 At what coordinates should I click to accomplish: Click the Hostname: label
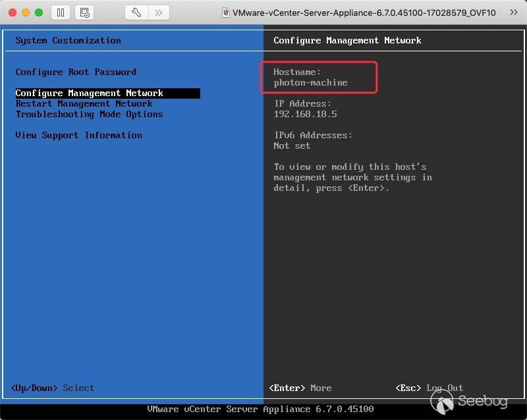pyautogui.click(x=297, y=72)
